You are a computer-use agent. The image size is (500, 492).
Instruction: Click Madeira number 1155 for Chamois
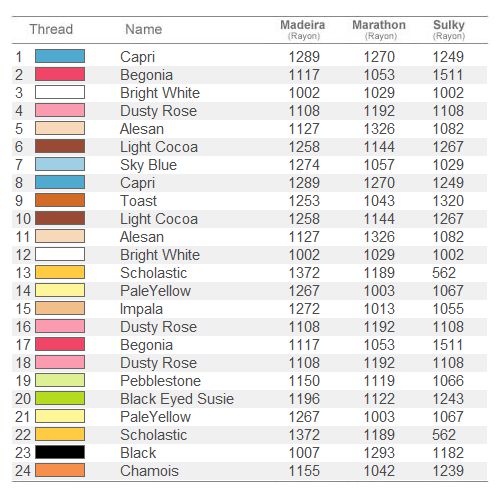pyautogui.click(x=304, y=471)
